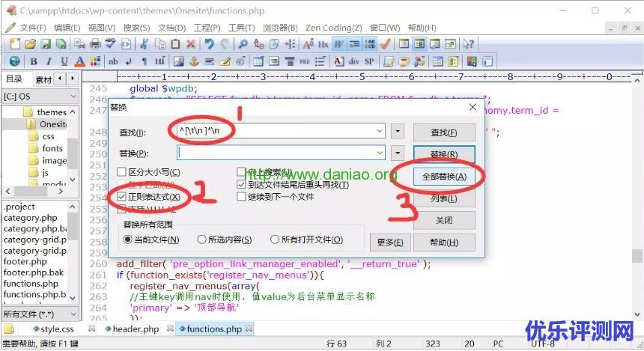This screenshot has width=644, height=351.
Task: Open the 替换 field arrow menu button
Action: [398, 153]
